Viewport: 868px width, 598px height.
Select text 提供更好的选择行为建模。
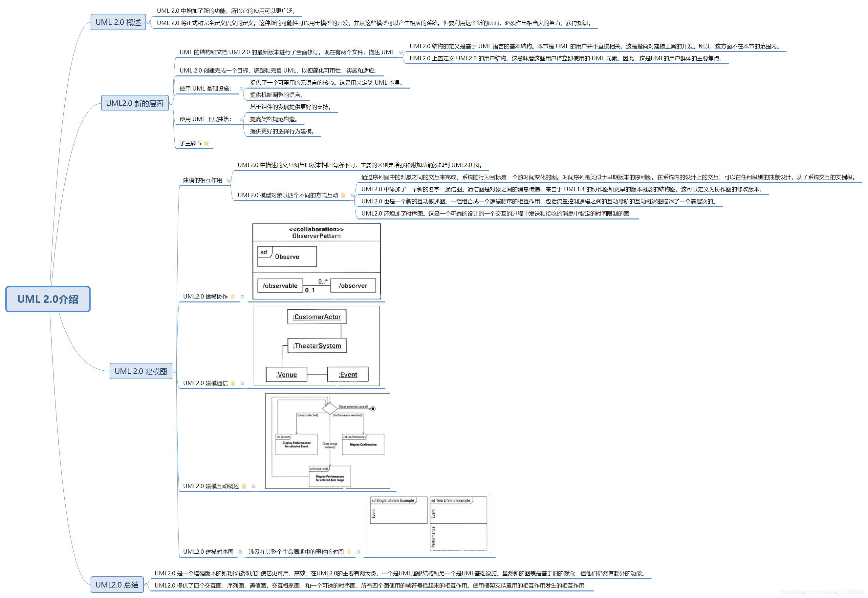click(x=283, y=132)
